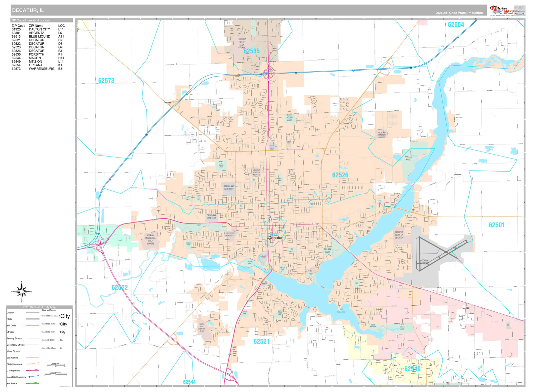The height and width of the screenshot is (392, 533).
Task: Click the DECATUR, IL map title
Action: [28, 10]
